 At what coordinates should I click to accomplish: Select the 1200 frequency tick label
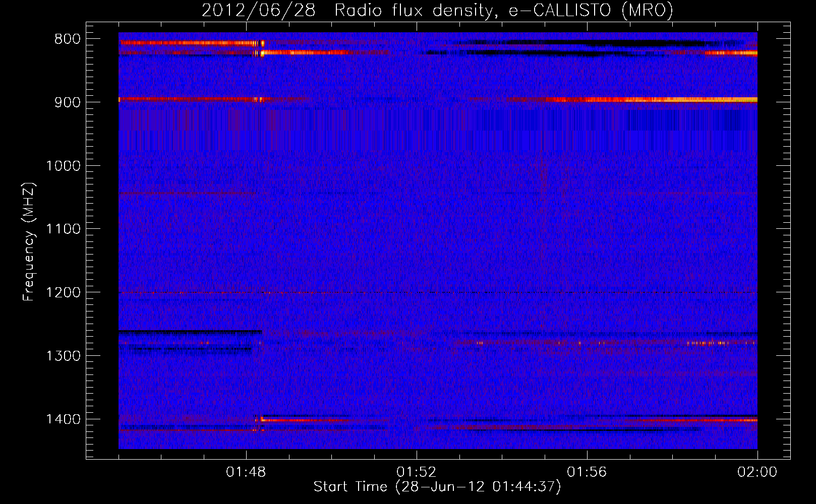pos(63,293)
